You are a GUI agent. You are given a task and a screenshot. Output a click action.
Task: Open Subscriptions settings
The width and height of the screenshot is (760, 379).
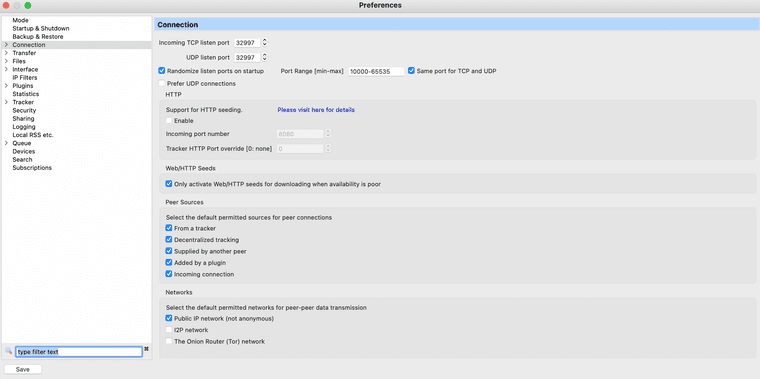point(32,168)
